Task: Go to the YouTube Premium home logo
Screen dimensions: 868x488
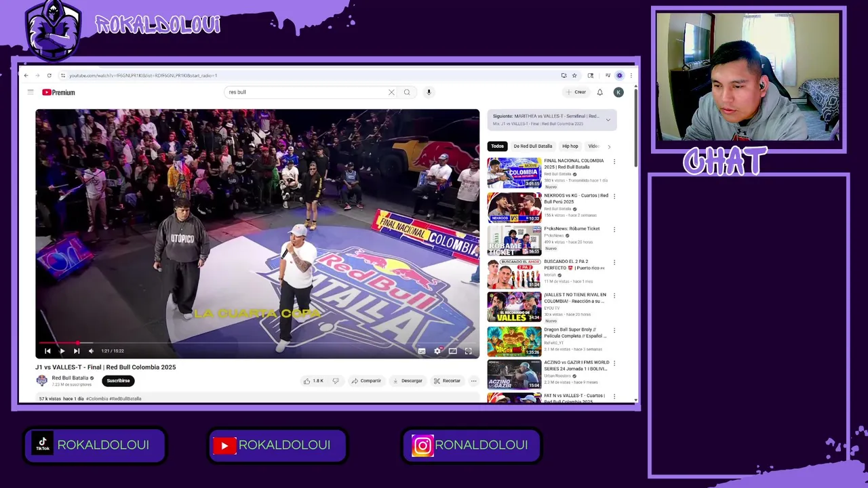Action: (x=58, y=92)
